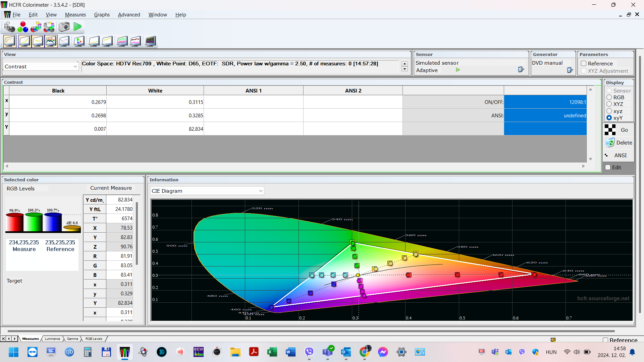This screenshot has height=362, width=644.
Task: Open the color temperature graph icon
Action: [x=64, y=41]
